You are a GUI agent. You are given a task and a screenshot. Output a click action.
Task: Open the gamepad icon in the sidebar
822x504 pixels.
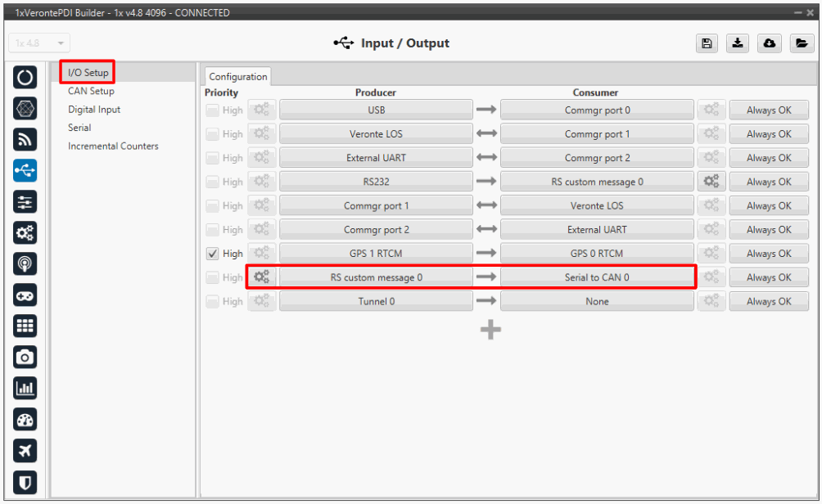coord(25,295)
